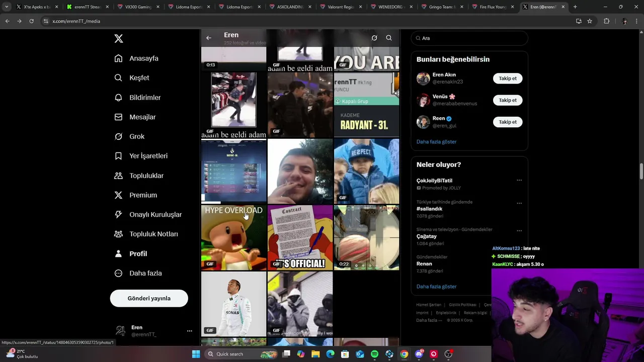Switch to Valorant Regio tab
The image size is (644, 362).
(341, 7)
